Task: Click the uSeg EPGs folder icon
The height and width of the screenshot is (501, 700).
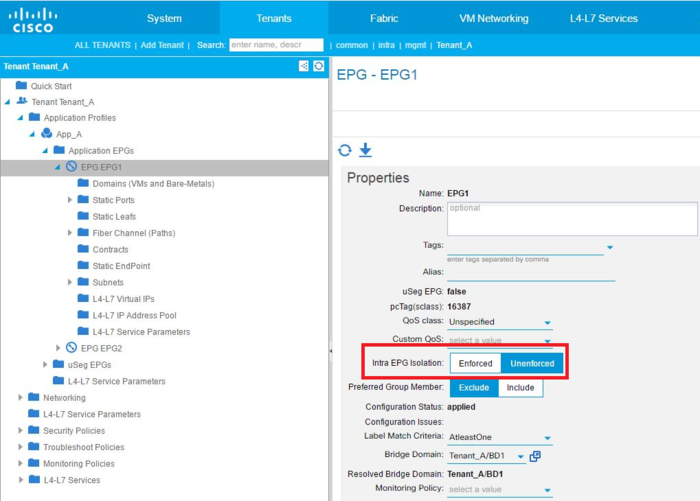Action: point(58,364)
